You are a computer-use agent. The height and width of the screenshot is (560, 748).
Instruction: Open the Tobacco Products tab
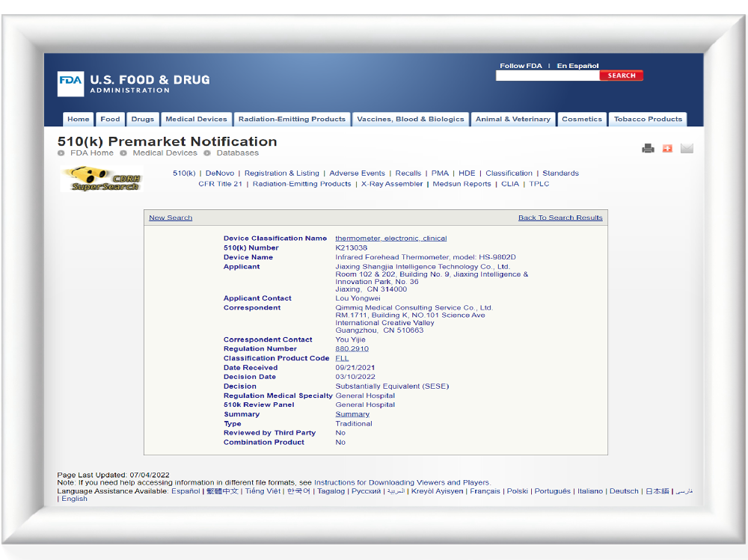tap(648, 119)
